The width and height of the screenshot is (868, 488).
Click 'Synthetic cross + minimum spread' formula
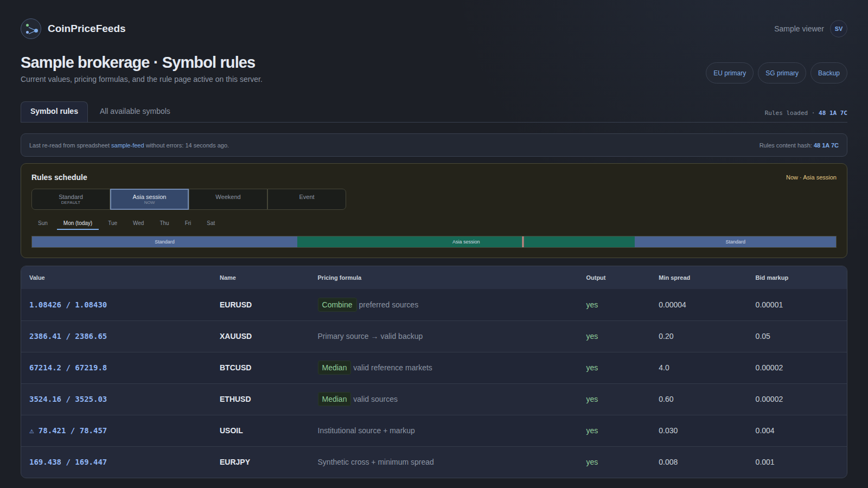tap(375, 462)
